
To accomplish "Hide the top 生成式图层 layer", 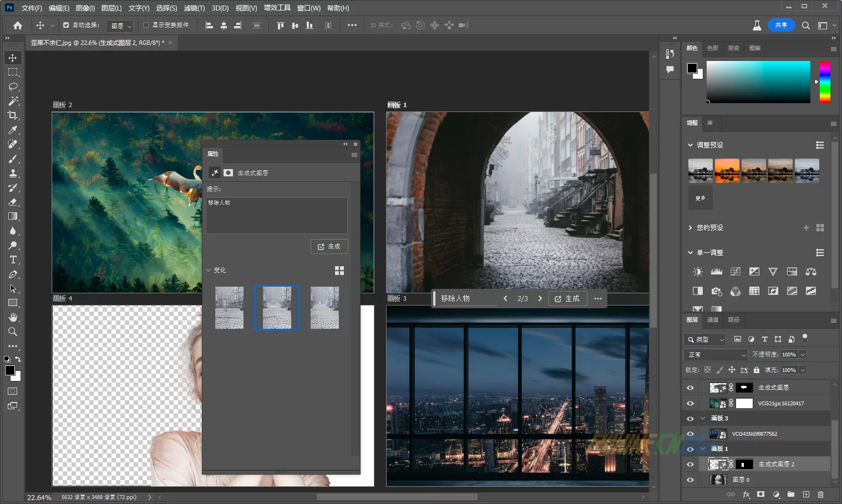I will point(691,388).
